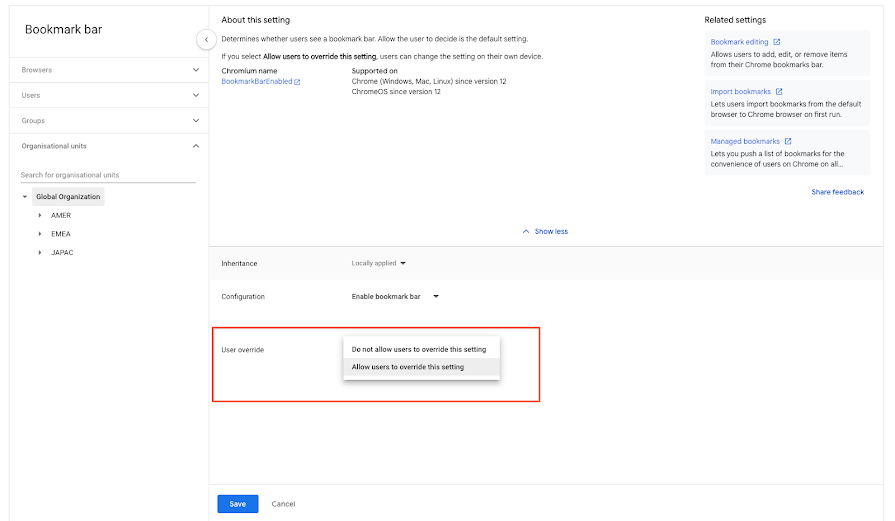Expand the JAPAC organisational unit arrow
The height and width of the screenshot is (521, 895).
tap(39, 252)
